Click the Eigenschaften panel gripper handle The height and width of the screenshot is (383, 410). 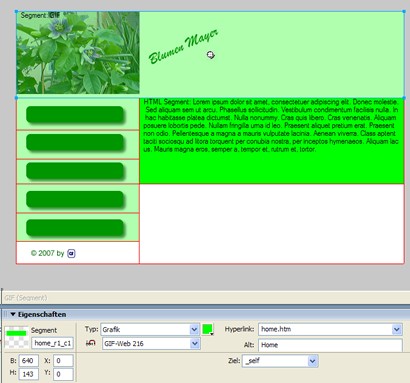(5, 314)
